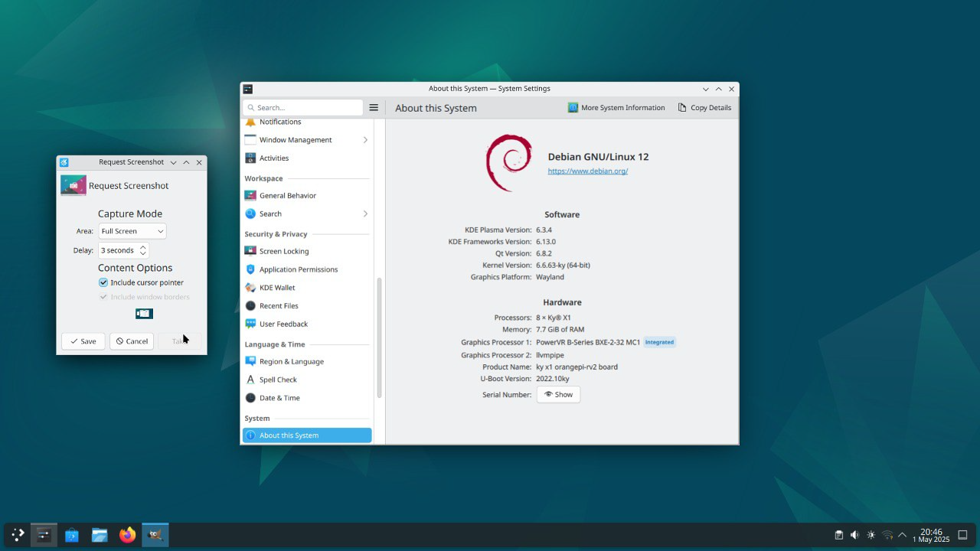This screenshot has width=980, height=551.
Task: Click the Save button in screenshot dialog
Action: click(83, 341)
